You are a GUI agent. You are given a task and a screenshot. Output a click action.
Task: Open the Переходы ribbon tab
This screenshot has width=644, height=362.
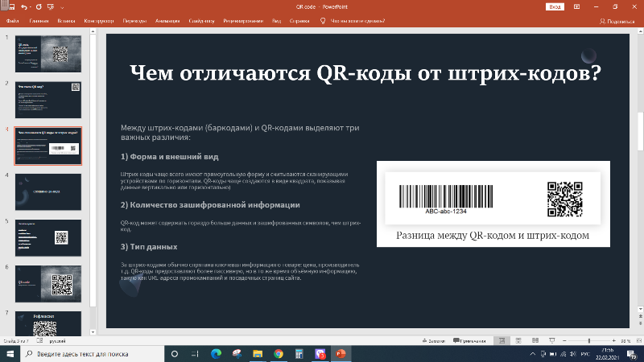[134, 21]
